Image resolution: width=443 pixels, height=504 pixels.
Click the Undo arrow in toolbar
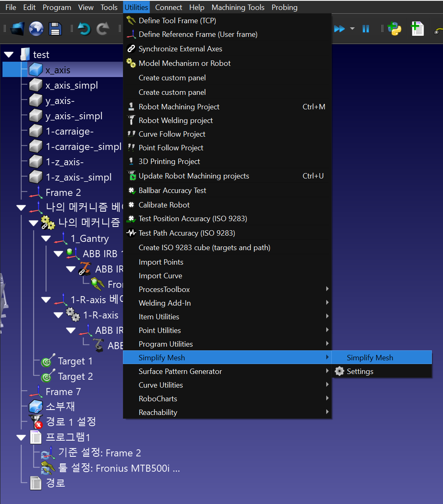tap(84, 29)
